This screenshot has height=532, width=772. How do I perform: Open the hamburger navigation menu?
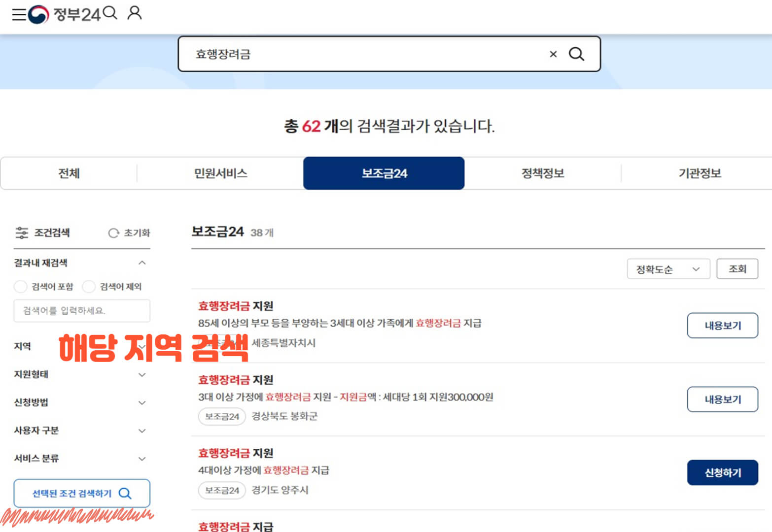pyautogui.click(x=19, y=13)
